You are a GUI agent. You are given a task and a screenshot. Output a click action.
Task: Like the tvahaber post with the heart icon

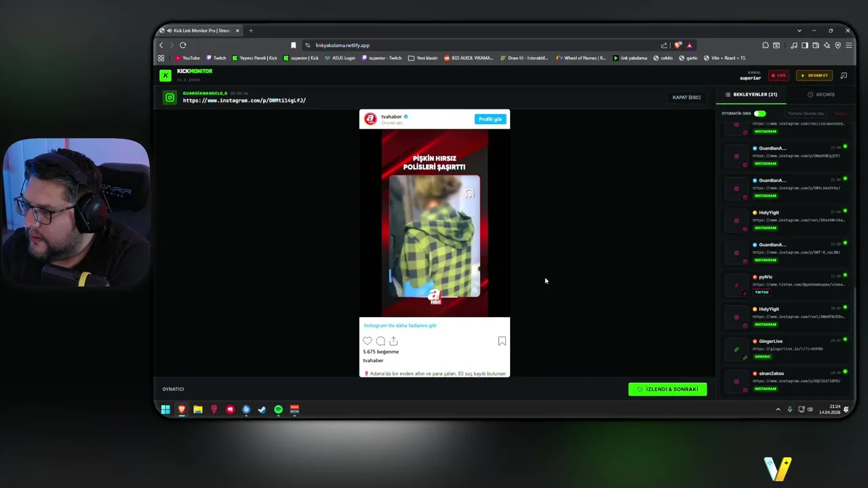tap(368, 341)
